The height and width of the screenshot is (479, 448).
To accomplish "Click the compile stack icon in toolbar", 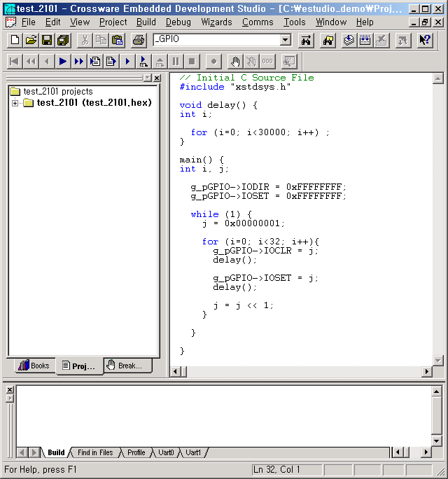I will pos(349,40).
